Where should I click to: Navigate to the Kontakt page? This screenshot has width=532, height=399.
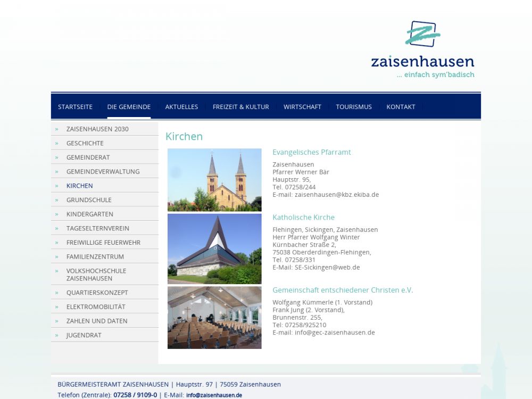(401, 107)
